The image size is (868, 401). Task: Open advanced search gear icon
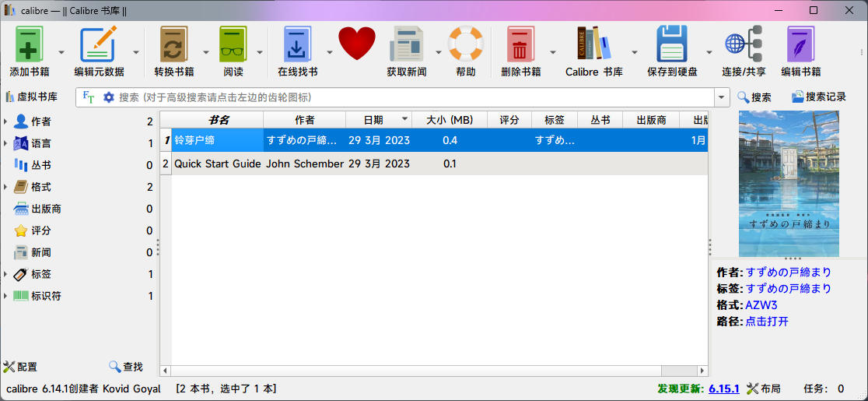109,97
